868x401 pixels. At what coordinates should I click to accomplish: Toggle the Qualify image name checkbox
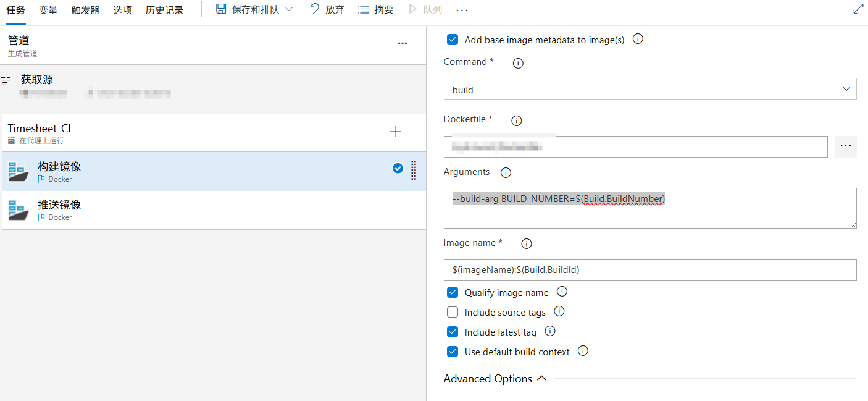tap(453, 292)
